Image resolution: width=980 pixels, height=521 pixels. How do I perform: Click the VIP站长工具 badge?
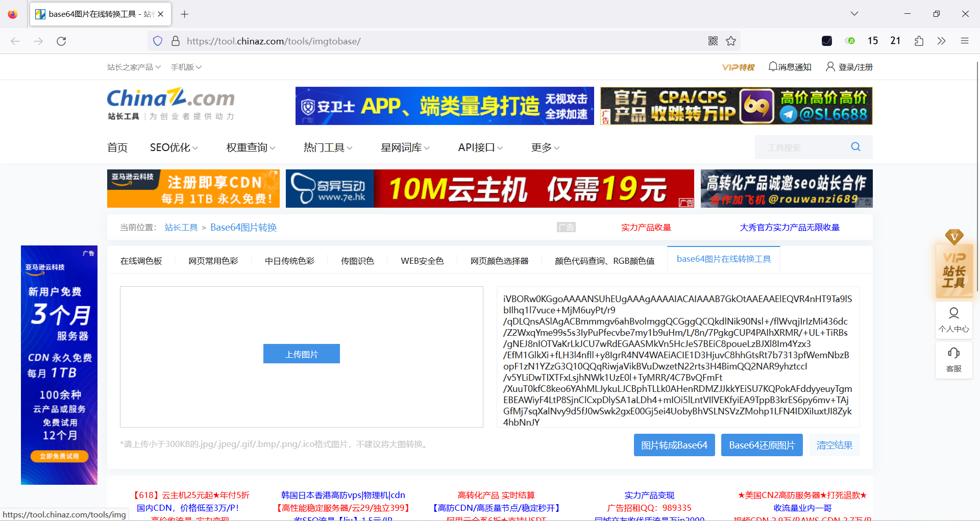coord(954,270)
